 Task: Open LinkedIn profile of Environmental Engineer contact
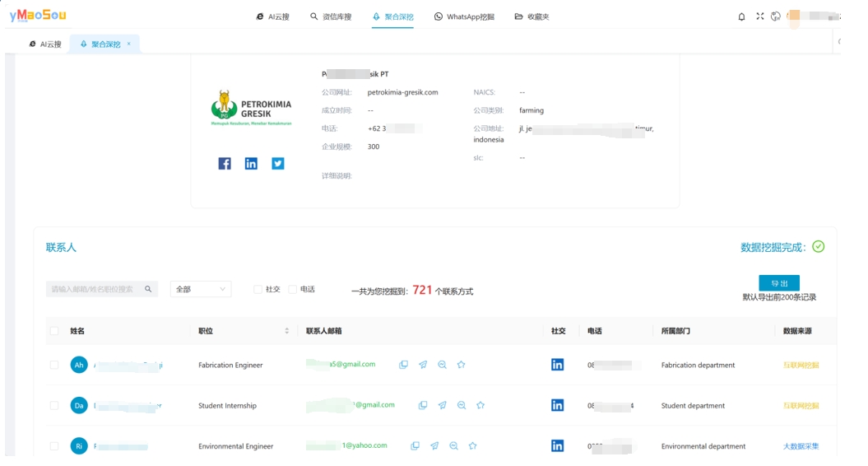(x=557, y=445)
